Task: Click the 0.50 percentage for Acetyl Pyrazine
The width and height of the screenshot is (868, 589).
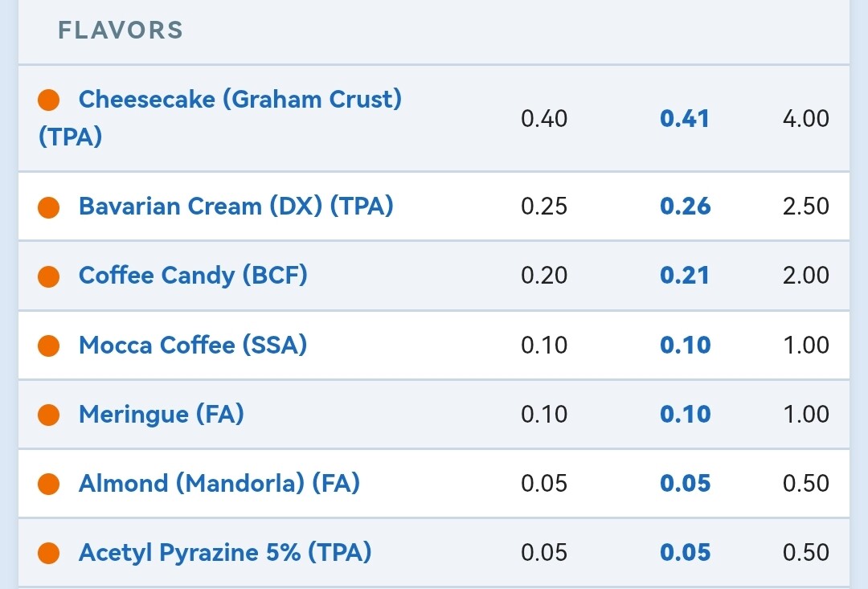Action: [806, 553]
